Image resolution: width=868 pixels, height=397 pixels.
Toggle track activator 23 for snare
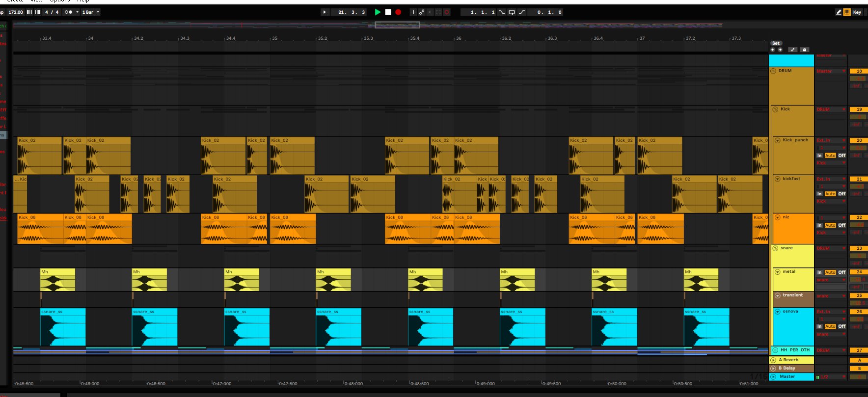coord(859,248)
